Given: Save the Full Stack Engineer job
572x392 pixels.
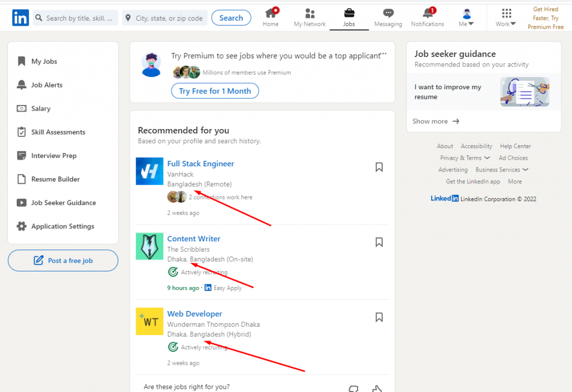Looking at the screenshot, I should coord(379,167).
